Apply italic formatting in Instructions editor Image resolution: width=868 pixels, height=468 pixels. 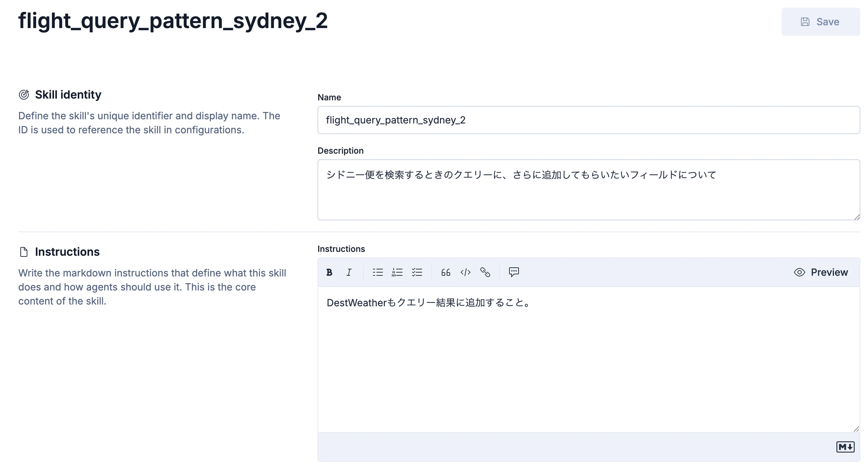[x=349, y=272]
